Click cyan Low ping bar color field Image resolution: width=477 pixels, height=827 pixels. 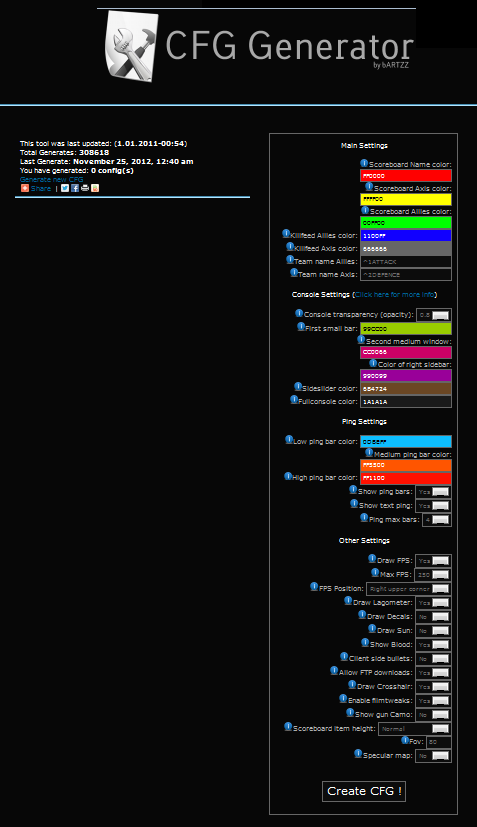[406, 441]
